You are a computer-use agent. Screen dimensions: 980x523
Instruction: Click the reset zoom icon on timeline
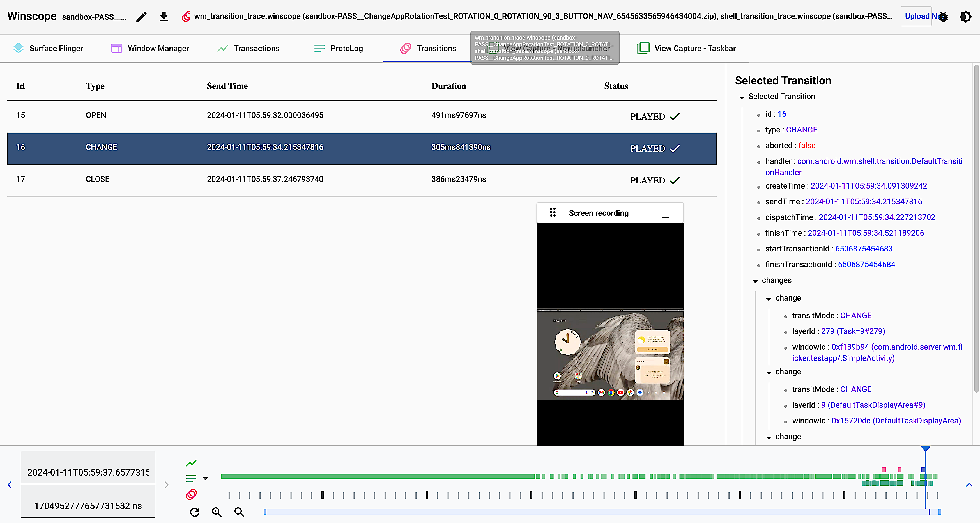coord(195,512)
